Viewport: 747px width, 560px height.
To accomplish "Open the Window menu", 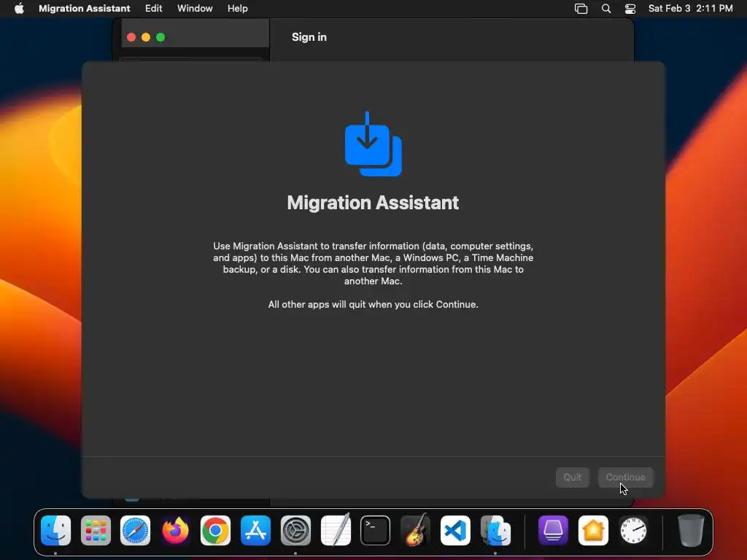I will click(x=195, y=9).
